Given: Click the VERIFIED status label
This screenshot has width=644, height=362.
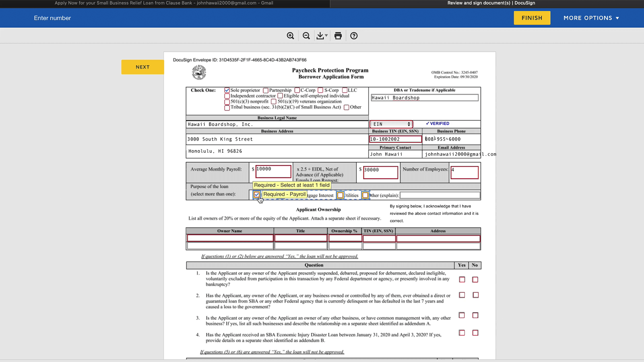Looking at the screenshot, I should tap(438, 123).
